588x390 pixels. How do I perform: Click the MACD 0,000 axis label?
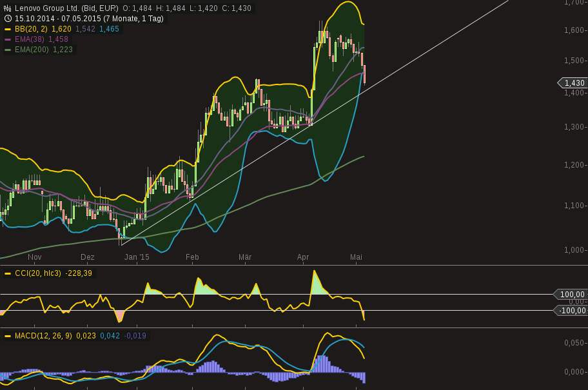[574, 372]
